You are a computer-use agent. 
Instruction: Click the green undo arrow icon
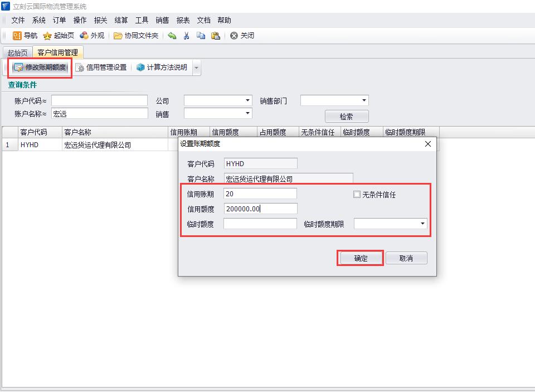[x=172, y=36]
